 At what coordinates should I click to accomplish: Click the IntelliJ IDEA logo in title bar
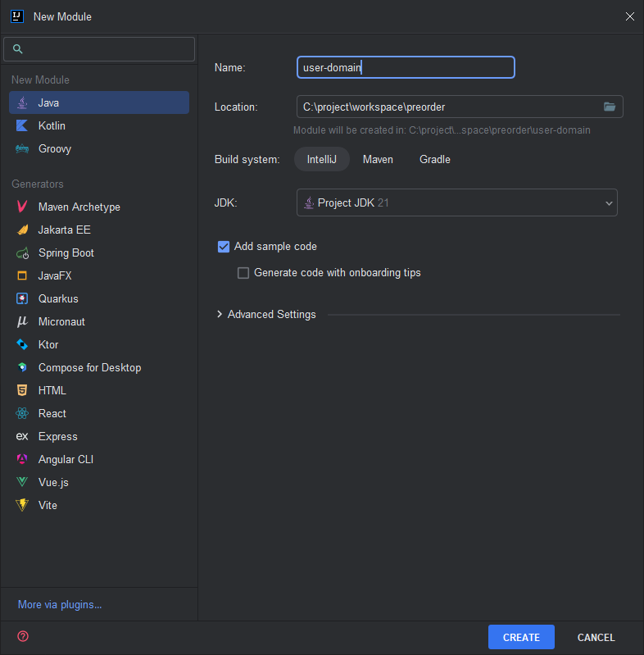[17, 16]
